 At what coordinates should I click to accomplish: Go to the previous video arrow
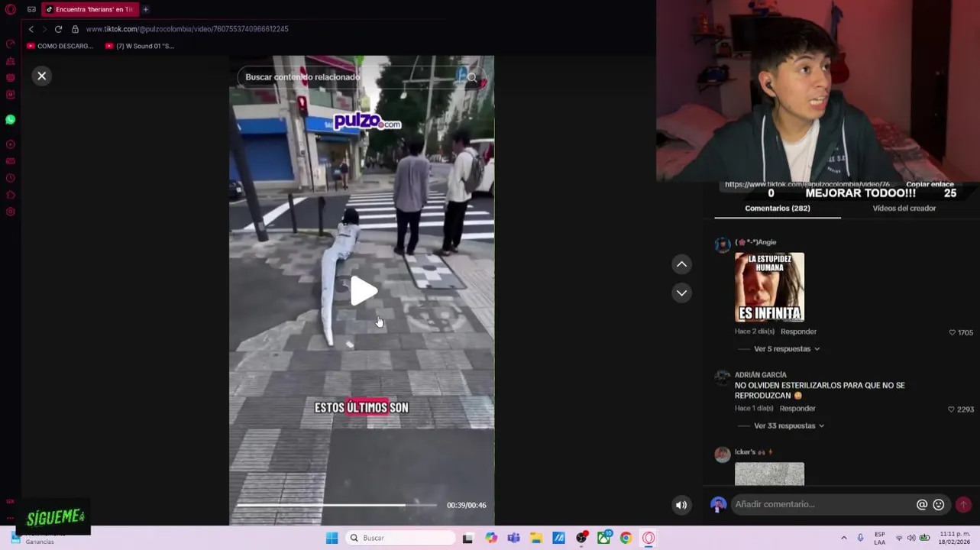681,264
